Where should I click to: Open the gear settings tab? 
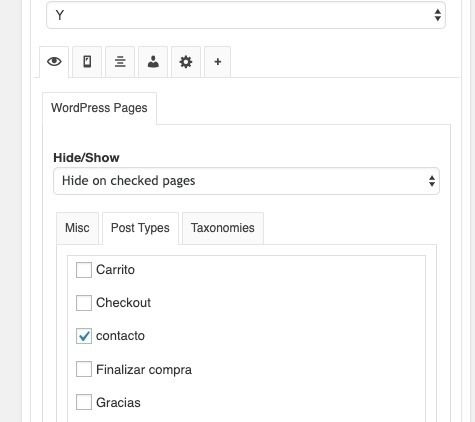coord(186,62)
